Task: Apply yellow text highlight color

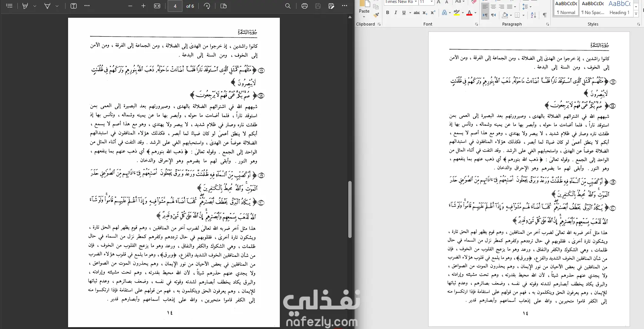Action: click(457, 13)
